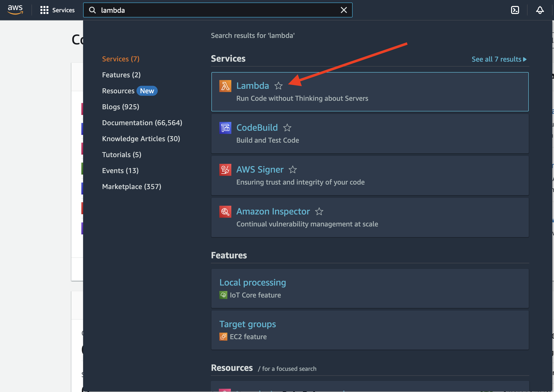Image resolution: width=554 pixels, height=392 pixels.
Task: Click 'IoT Core feature' label
Action: (x=255, y=295)
